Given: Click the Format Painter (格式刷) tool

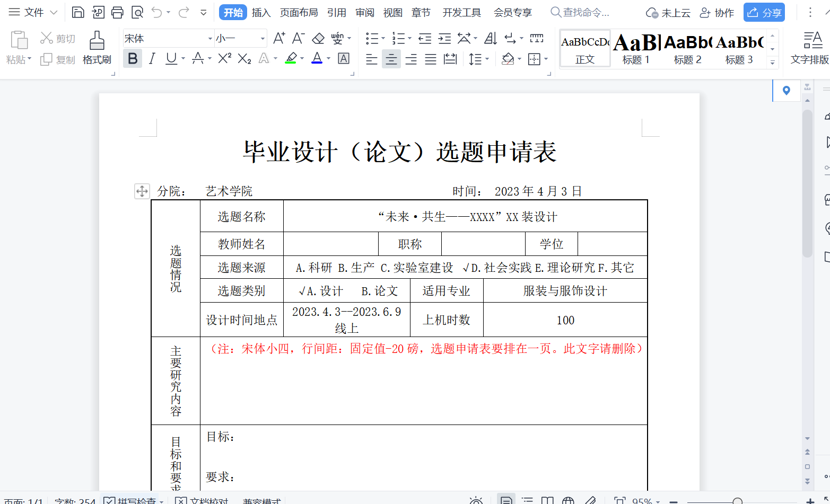Looking at the screenshot, I should point(97,48).
